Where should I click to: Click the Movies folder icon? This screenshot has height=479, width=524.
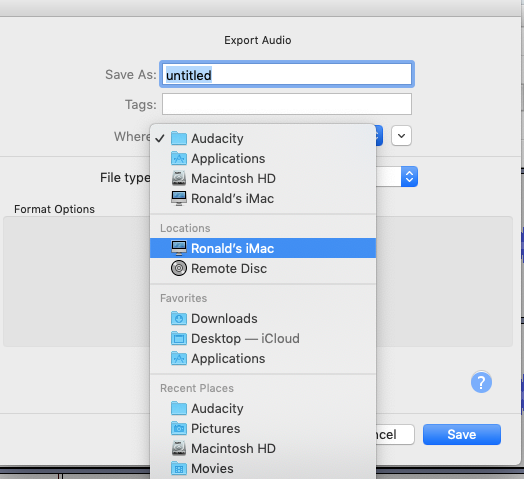[x=179, y=468]
